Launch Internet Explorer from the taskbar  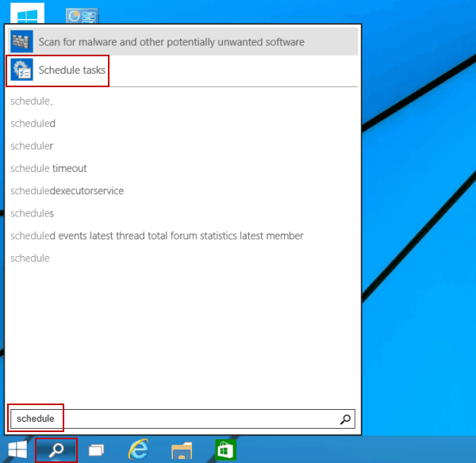coord(139,450)
